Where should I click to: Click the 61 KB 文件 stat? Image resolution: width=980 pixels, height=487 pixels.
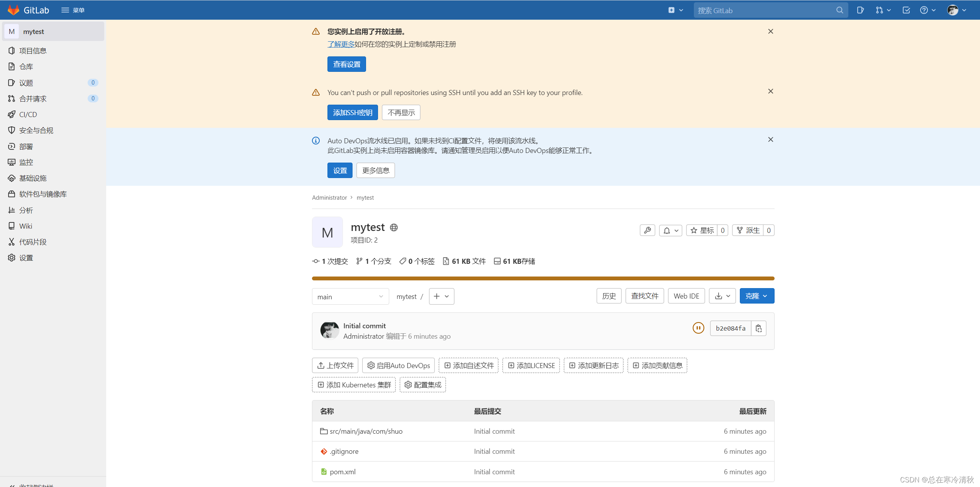pos(465,261)
